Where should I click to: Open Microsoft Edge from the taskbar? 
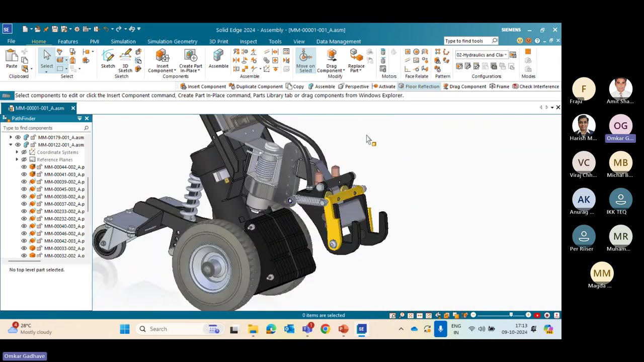(x=271, y=329)
